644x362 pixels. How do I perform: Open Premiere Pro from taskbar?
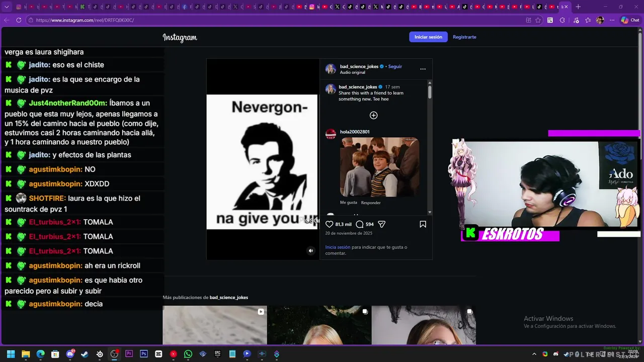pos(129,354)
